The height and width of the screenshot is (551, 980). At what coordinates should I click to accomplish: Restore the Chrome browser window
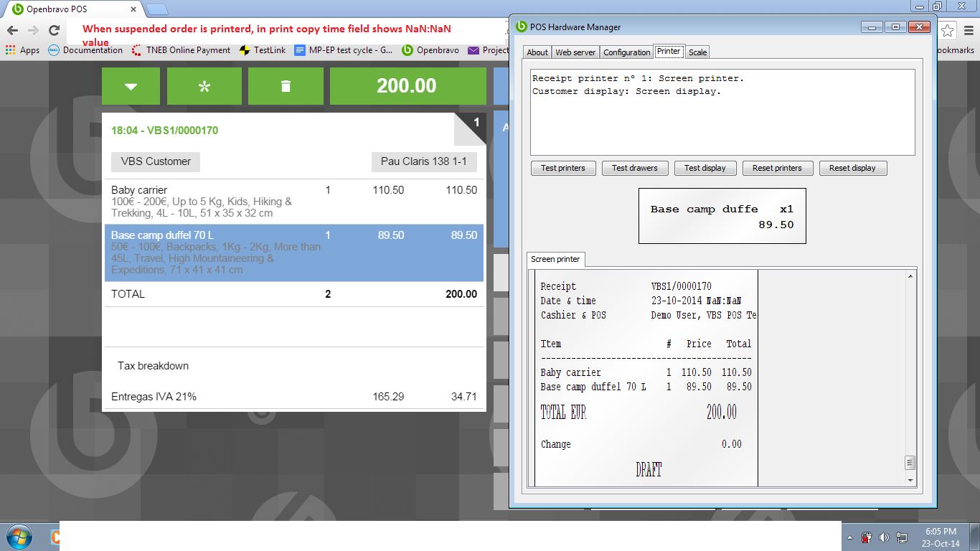[937, 6]
